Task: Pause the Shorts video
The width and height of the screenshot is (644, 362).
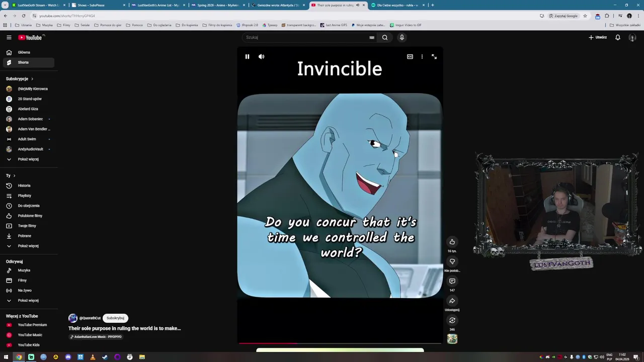Action: point(247,57)
